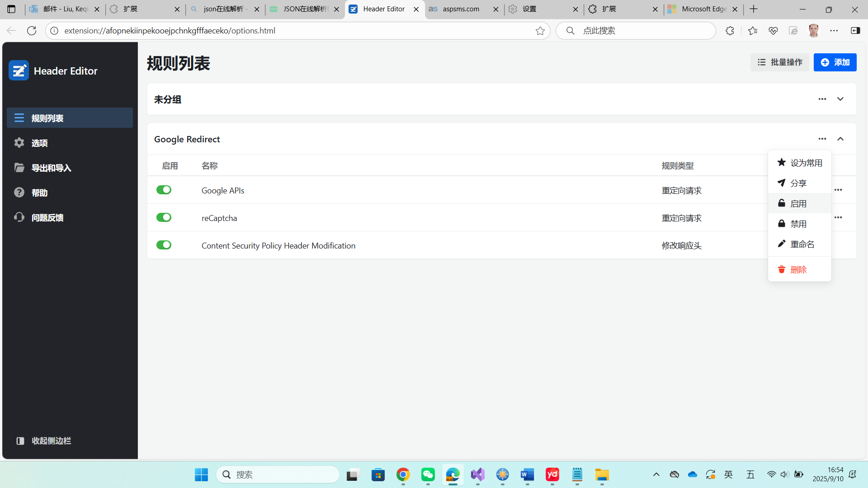The height and width of the screenshot is (488, 868).
Task: Open 问题反馈 feedback section
Action: coord(47,218)
